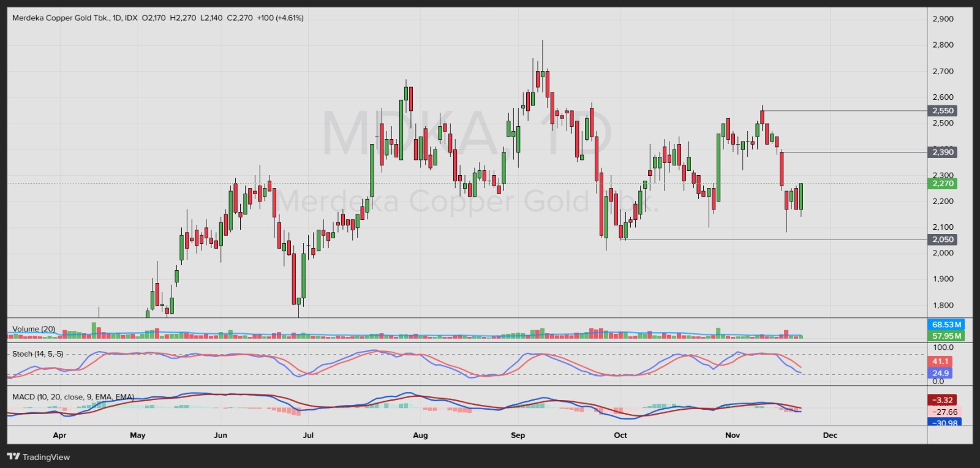
Task: Click the O2,170 open value in header
Action: 154,18
